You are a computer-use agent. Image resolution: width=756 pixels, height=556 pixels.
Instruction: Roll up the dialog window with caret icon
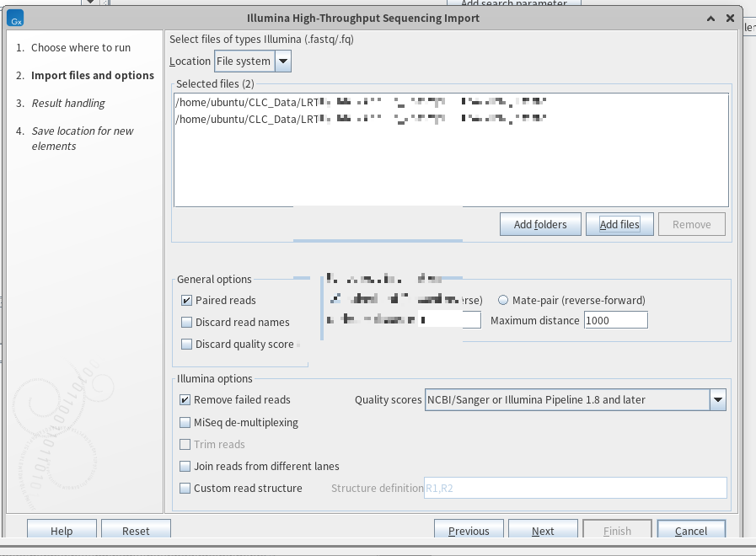710,19
